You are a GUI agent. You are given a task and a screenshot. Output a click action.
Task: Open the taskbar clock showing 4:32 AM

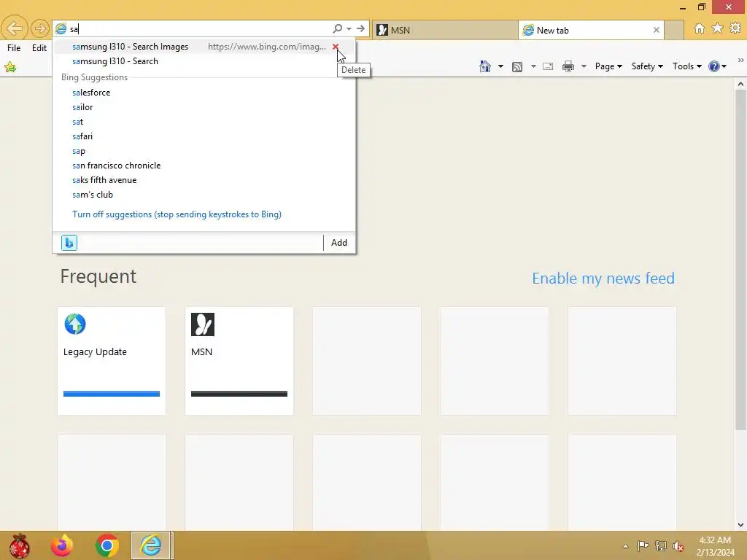pos(715,546)
